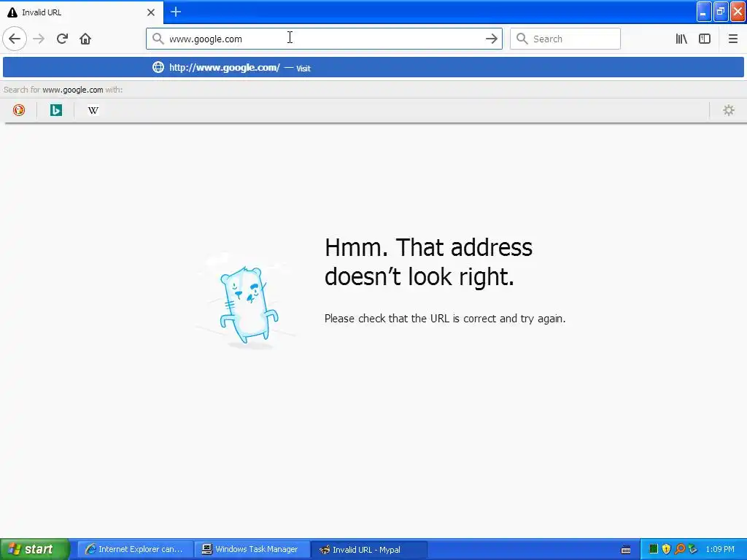The image size is (747, 560).
Task: Search with Wikipedia engine icon
Action: (93, 111)
